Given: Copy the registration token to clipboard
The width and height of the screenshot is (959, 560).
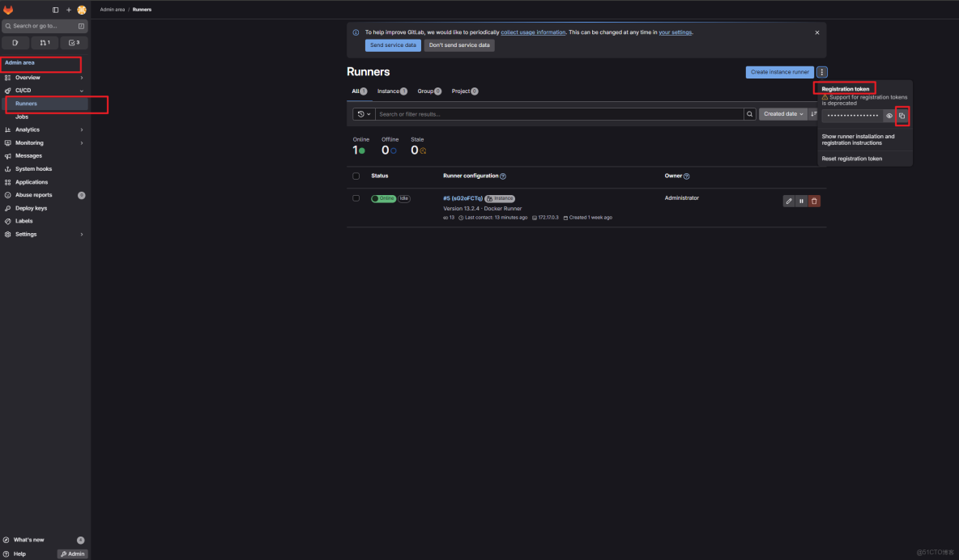Looking at the screenshot, I should point(902,116).
